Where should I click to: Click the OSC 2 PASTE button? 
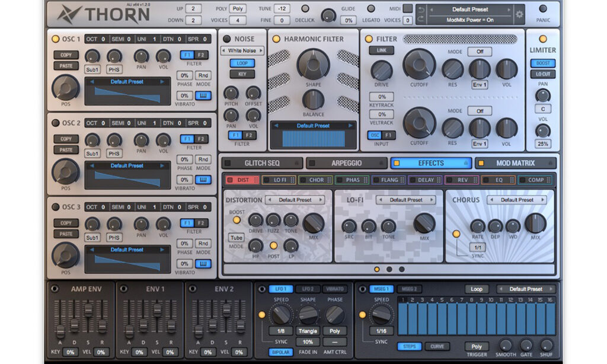[x=66, y=150]
